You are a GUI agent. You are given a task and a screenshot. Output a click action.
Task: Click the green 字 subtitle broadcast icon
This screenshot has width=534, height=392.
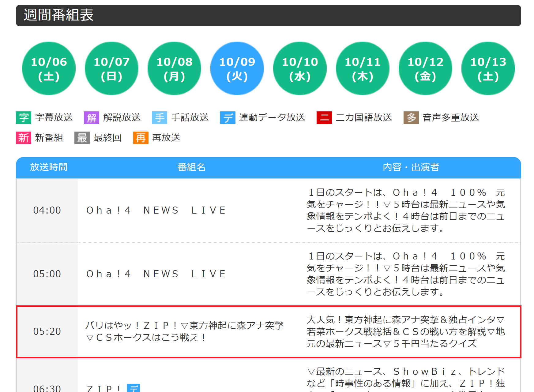tap(24, 118)
